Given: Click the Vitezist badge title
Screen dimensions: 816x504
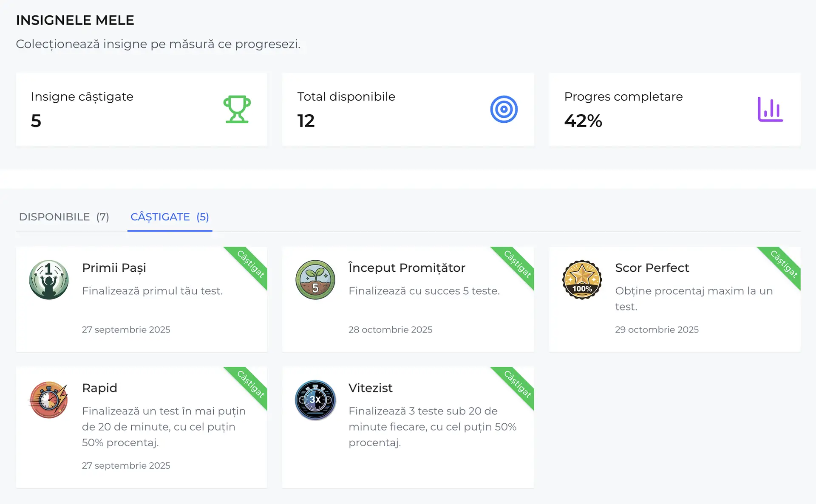Looking at the screenshot, I should 371,388.
